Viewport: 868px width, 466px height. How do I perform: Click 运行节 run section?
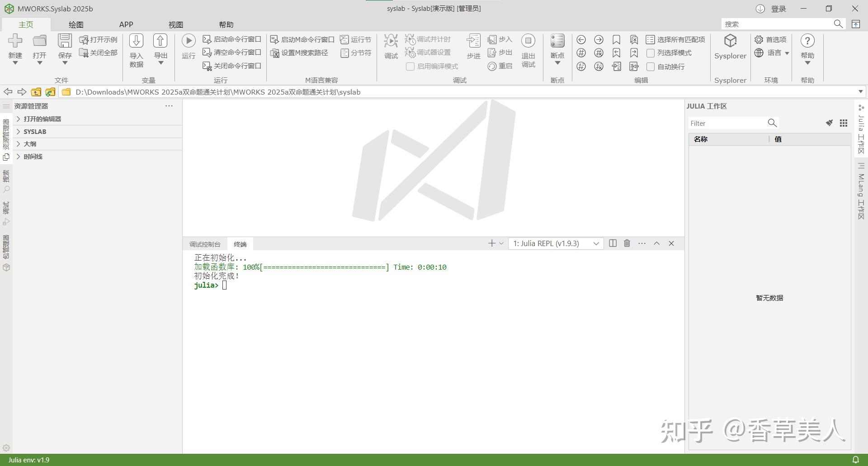tap(355, 40)
